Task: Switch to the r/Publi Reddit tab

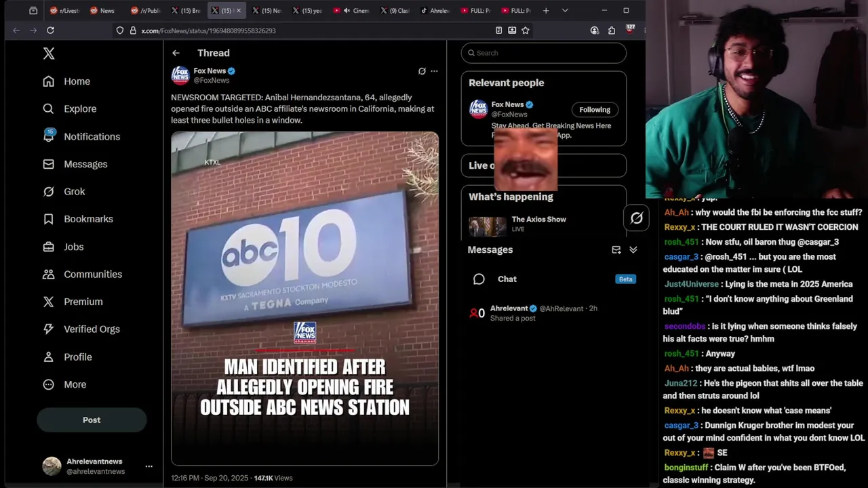Action: [x=145, y=11]
